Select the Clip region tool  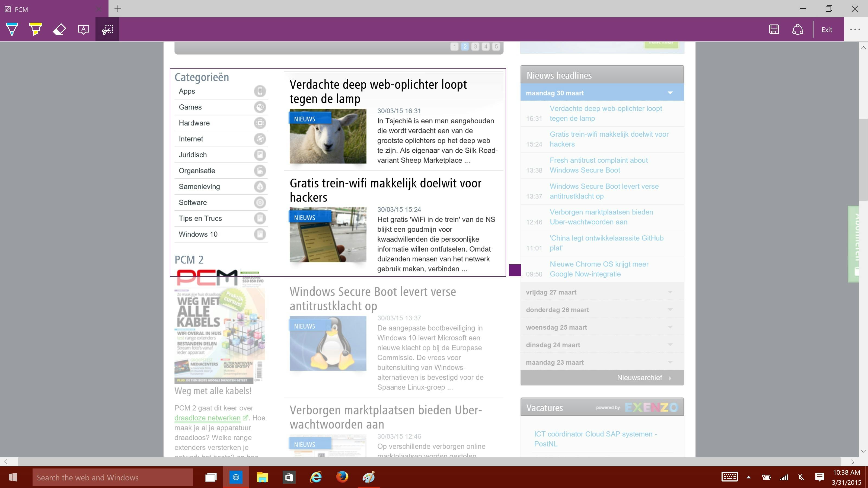point(107,29)
